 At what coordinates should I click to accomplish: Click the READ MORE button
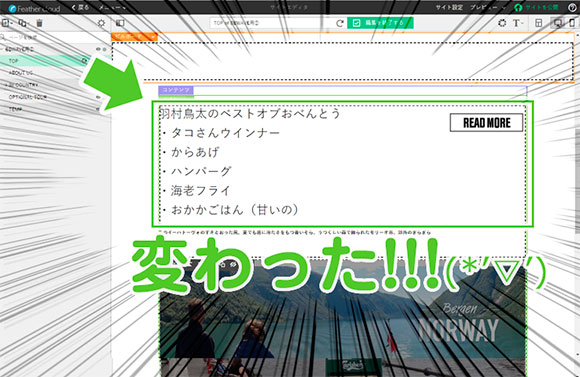(486, 122)
